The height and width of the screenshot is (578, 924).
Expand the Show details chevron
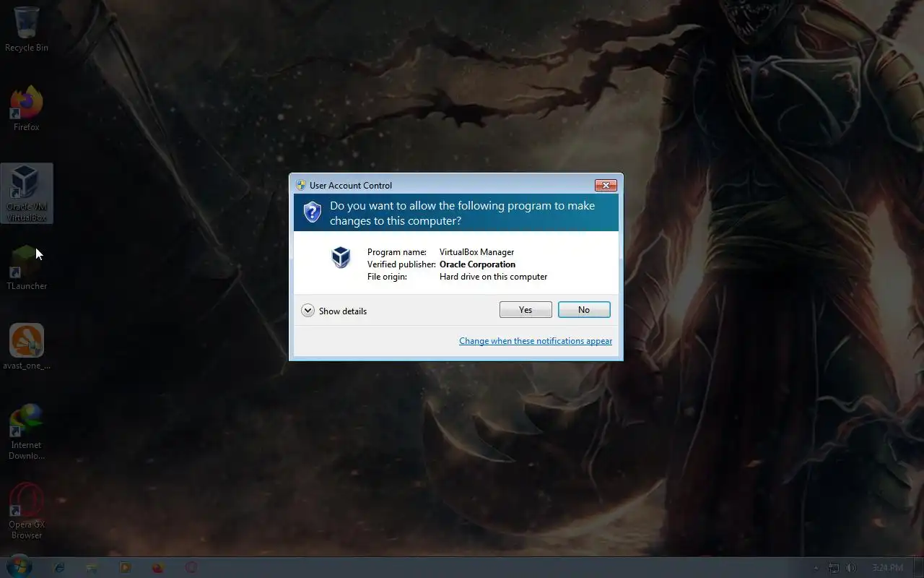pyautogui.click(x=308, y=311)
